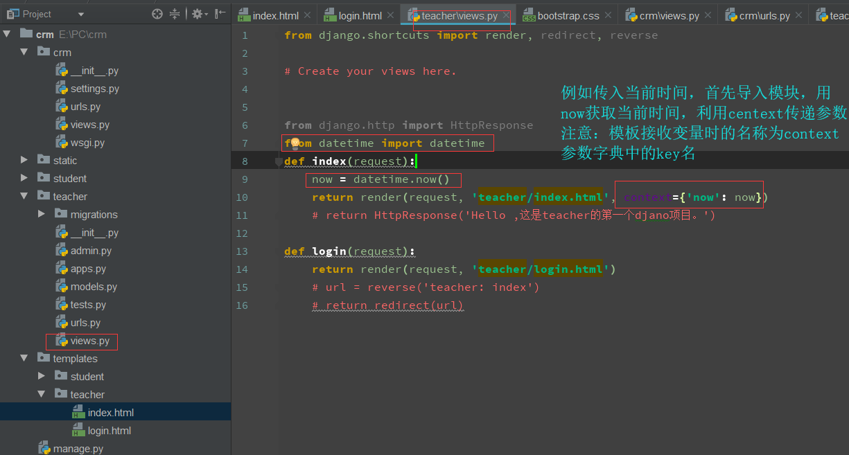Open login.html under templates teacher

pyautogui.click(x=109, y=430)
